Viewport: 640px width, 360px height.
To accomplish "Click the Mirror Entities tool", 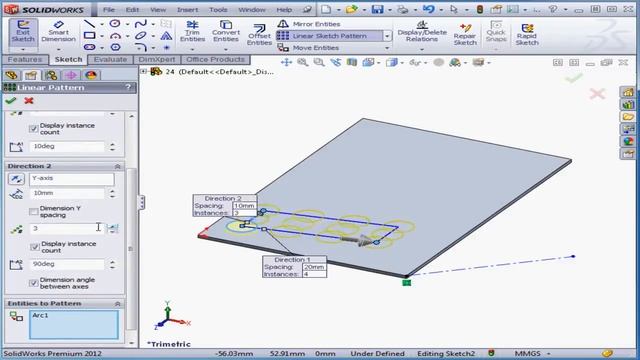I will coord(309,24).
